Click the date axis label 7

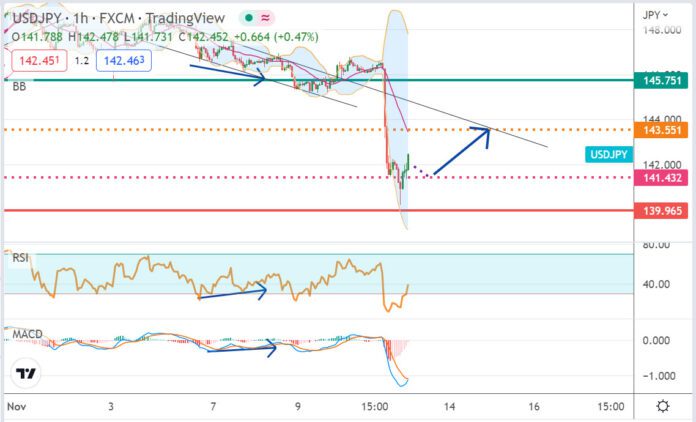click(x=213, y=406)
